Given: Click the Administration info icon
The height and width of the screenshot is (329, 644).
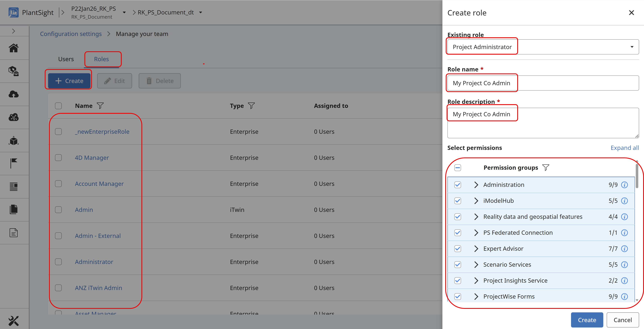Looking at the screenshot, I should pos(624,185).
